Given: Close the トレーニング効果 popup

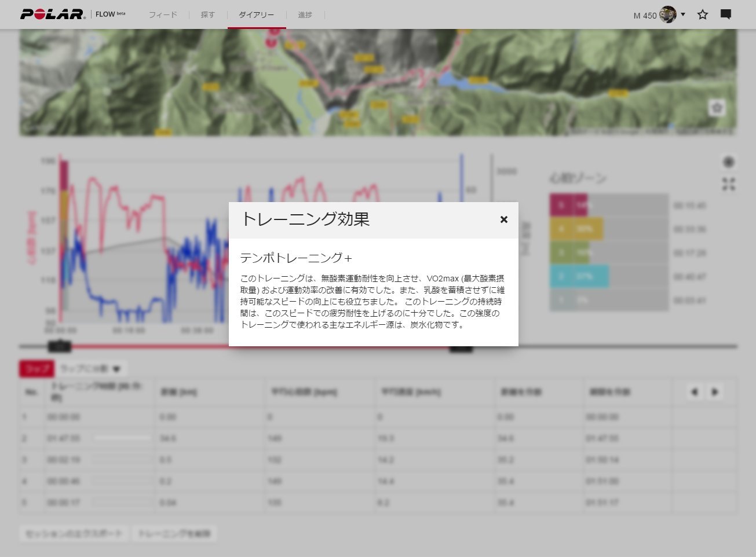Looking at the screenshot, I should coord(503,219).
